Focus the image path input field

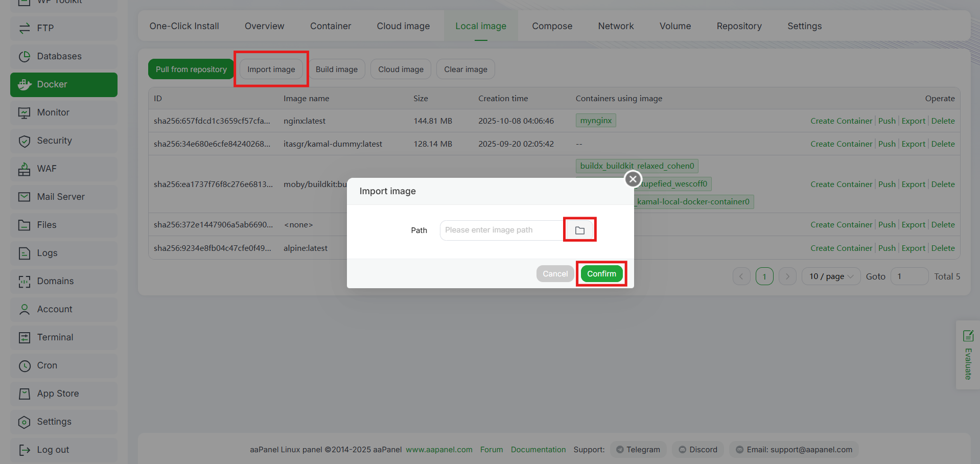(x=502, y=230)
